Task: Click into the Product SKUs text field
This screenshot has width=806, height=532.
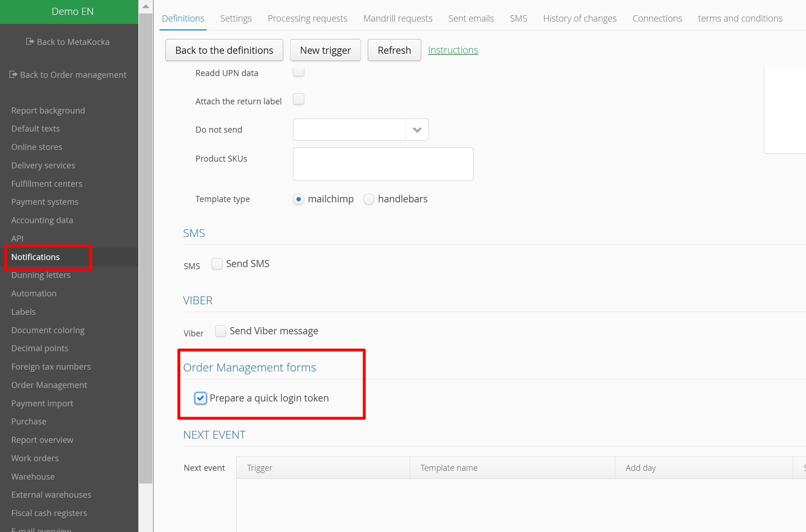Action: 383,164
